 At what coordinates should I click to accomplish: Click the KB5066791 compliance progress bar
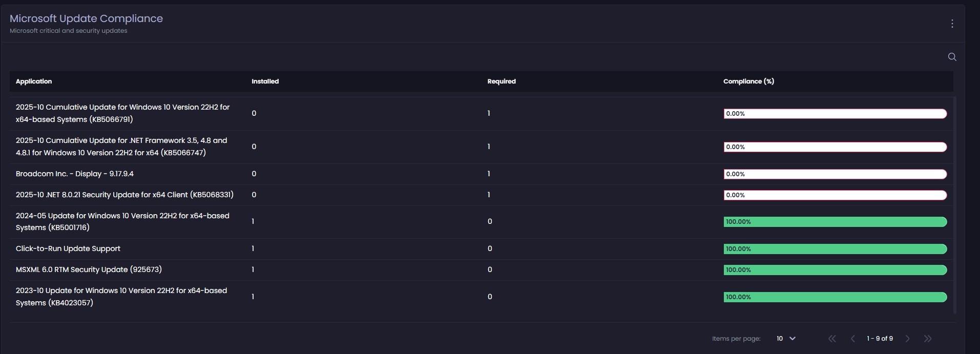click(x=835, y=114)
